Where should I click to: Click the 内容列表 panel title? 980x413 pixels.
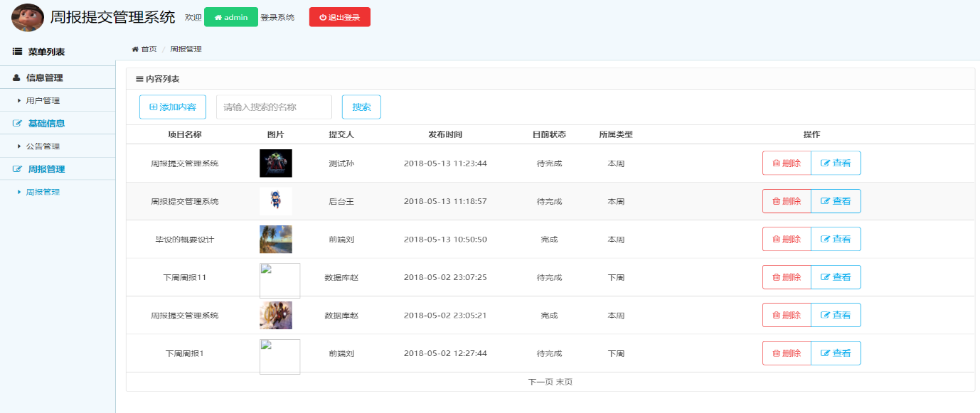(x=163, y=79)
